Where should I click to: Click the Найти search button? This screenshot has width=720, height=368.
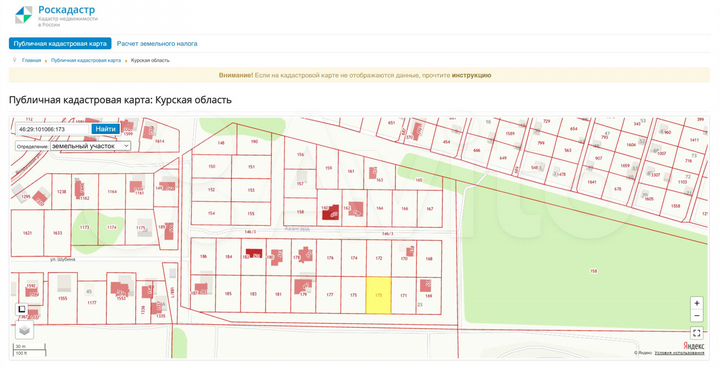tap(106, 129)
